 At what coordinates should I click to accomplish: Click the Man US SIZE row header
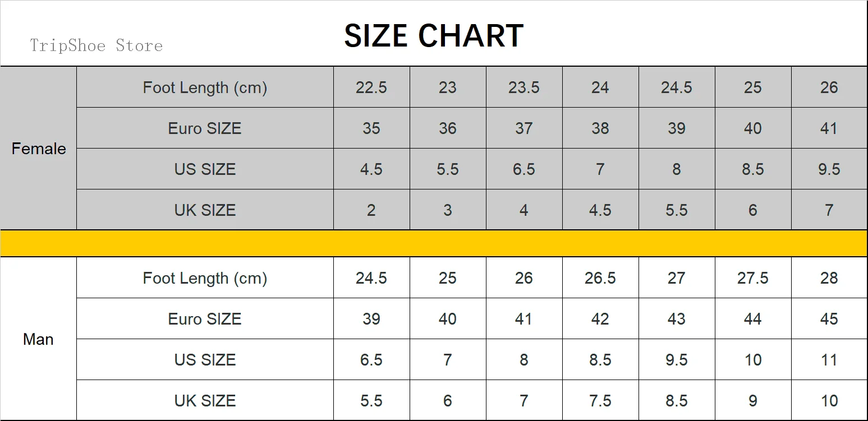pos(205,360)
